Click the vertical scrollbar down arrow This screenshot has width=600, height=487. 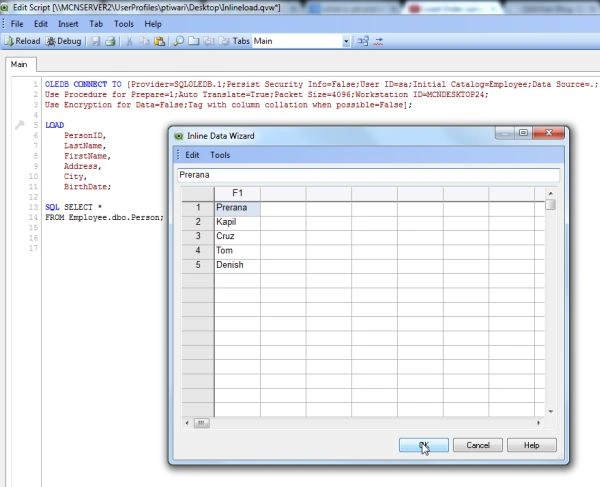[551, 412]
